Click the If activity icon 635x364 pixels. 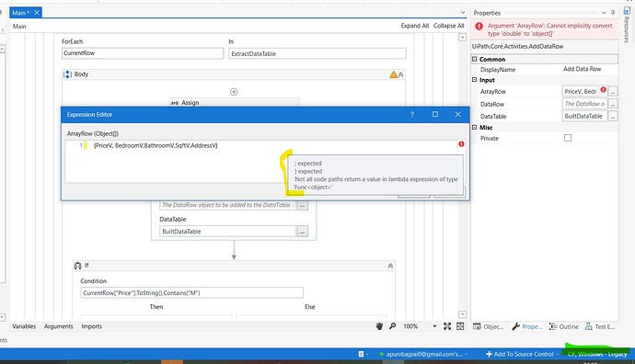(x=77, y=266)
